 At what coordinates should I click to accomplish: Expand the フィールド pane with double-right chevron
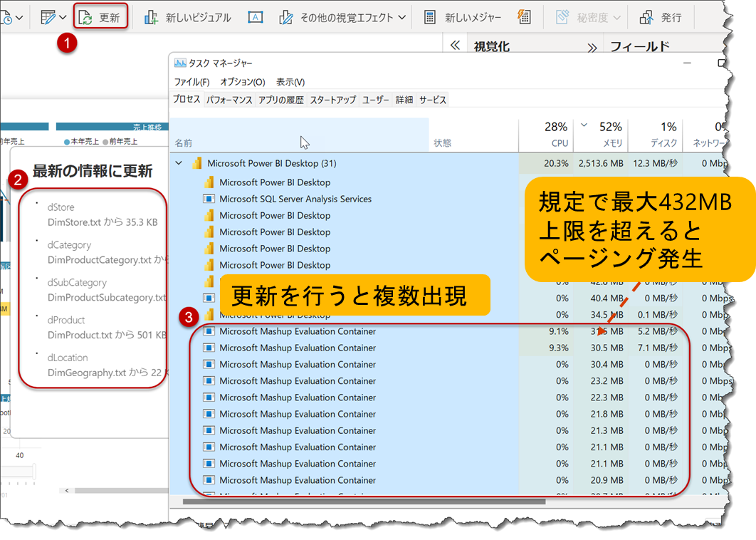click(x=592, y=47)
